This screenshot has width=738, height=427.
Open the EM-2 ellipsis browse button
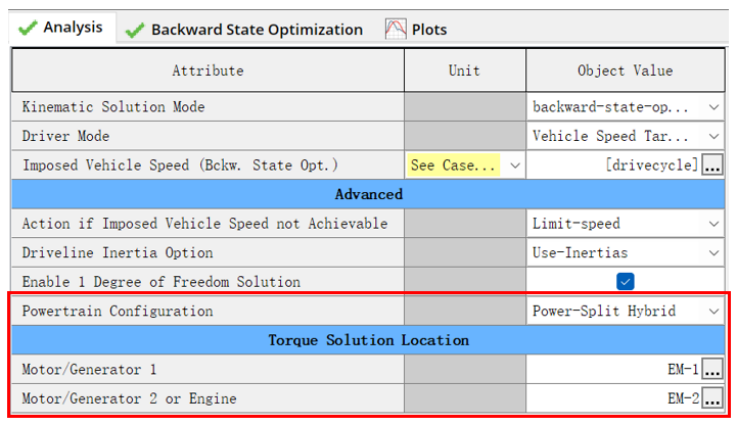coord(711,399)
